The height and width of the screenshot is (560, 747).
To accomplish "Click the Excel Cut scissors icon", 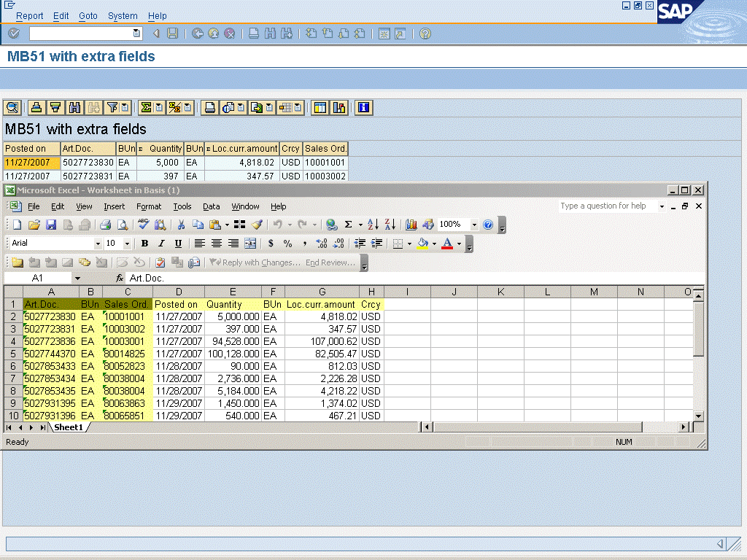I will click(x=181, y=225).
